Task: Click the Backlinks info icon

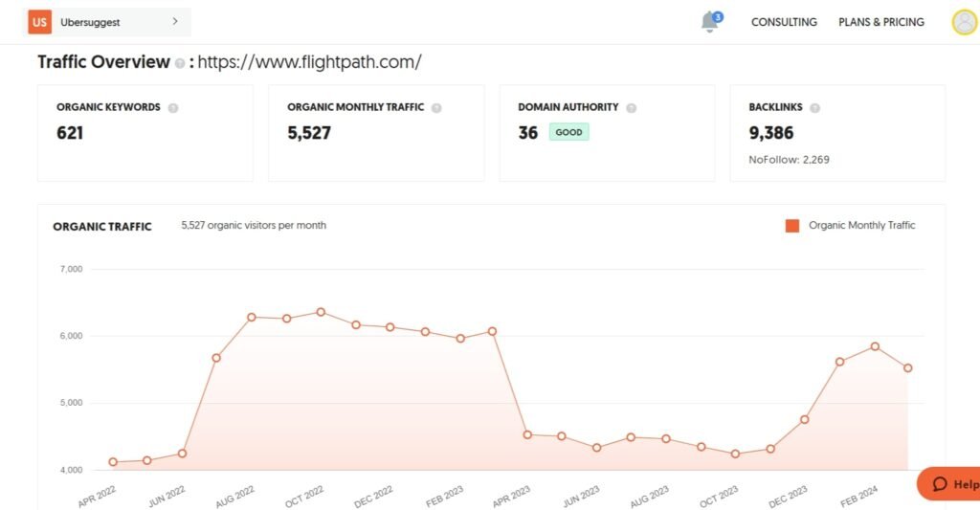Action: (814, 107)
